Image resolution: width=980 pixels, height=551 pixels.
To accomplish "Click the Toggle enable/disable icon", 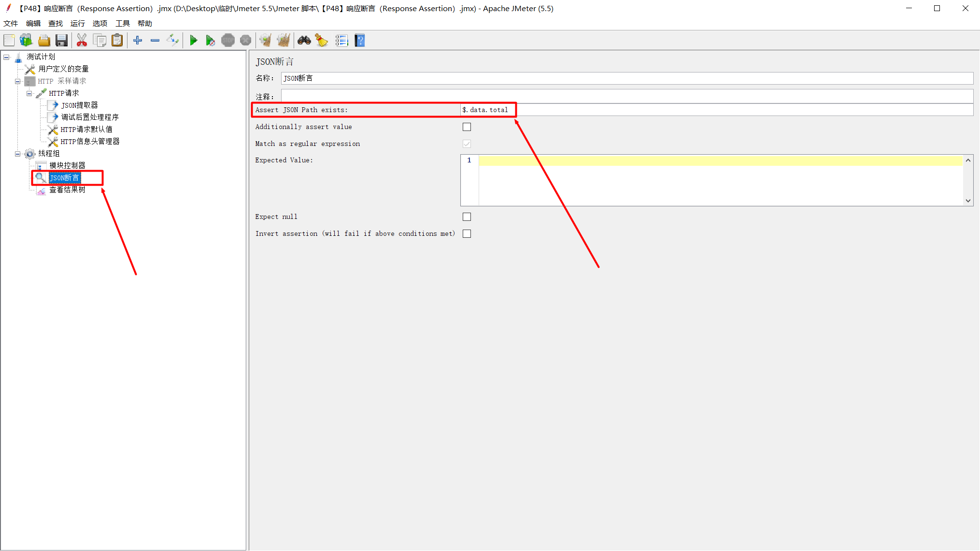I will (172, 41).
